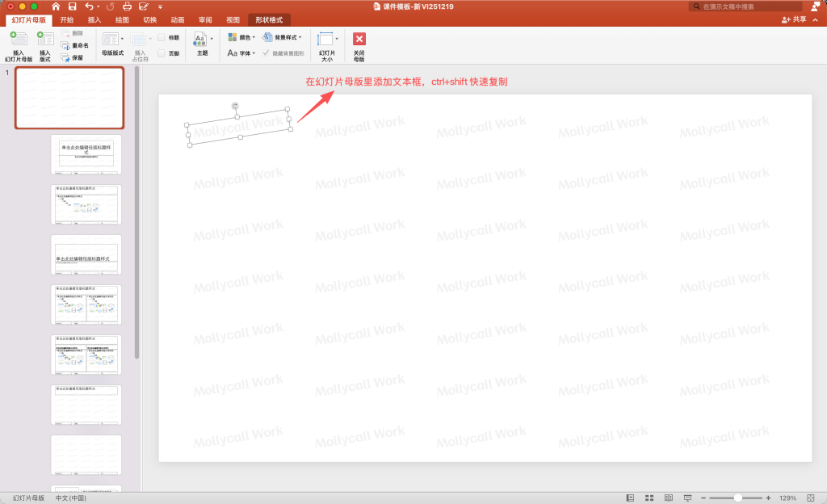Switch to Slide Sorter view icon

point(649,498)
